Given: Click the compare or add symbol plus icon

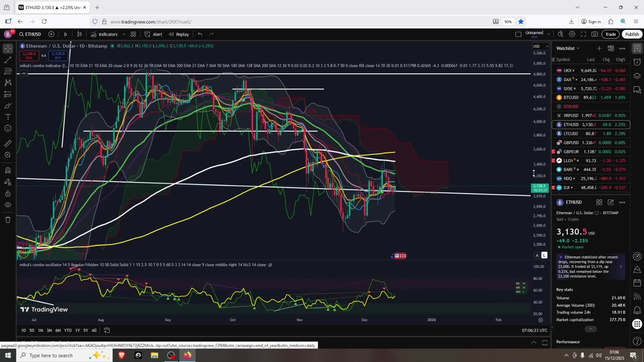Looking at the screenshot, I should coord(51,34).
